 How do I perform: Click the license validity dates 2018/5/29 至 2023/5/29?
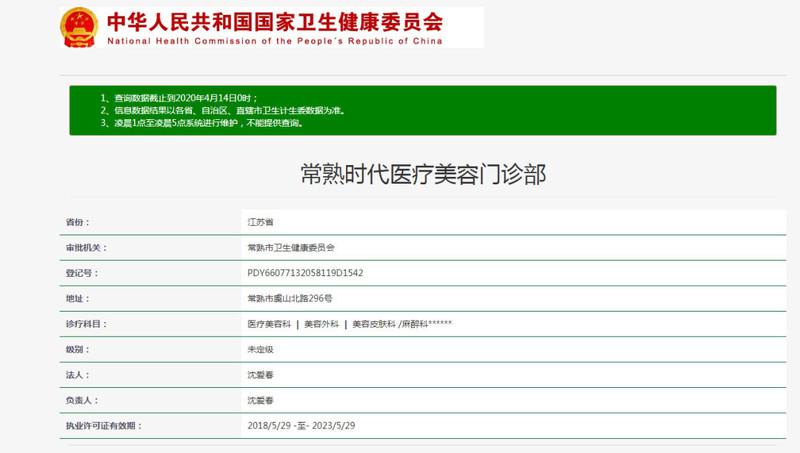tap(300, 426)
